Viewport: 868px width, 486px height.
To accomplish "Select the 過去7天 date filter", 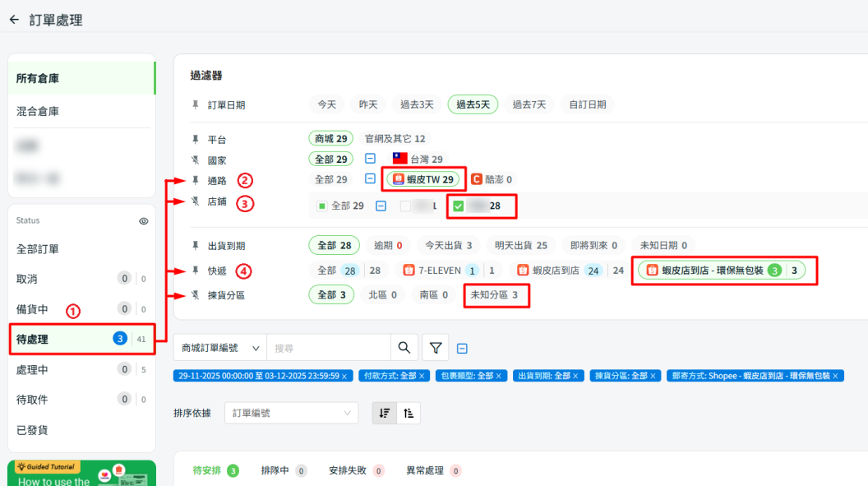I will click(x=529, y=104).
